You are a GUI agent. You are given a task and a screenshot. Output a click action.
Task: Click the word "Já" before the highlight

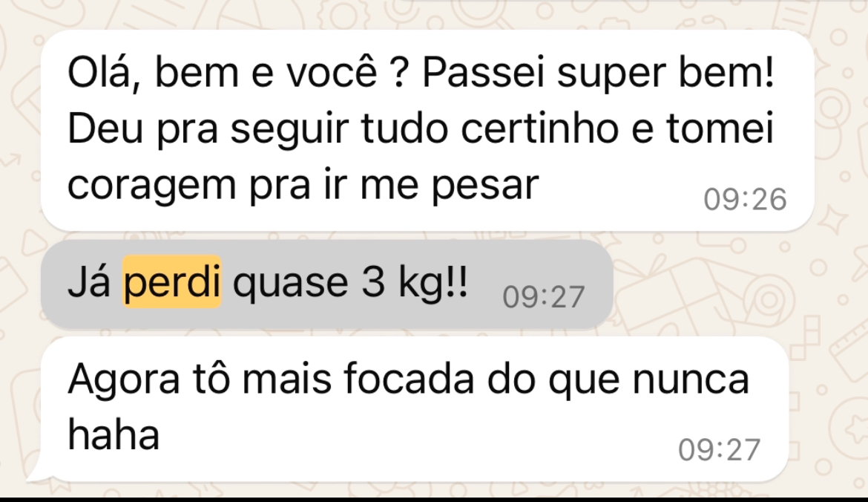pyautogui.click(x=88, y=281)
